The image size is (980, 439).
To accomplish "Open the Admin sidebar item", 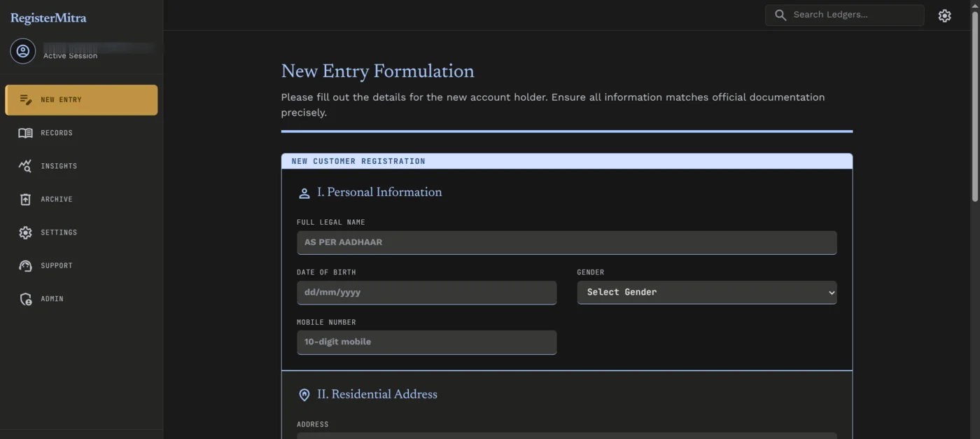I will 81,299.
